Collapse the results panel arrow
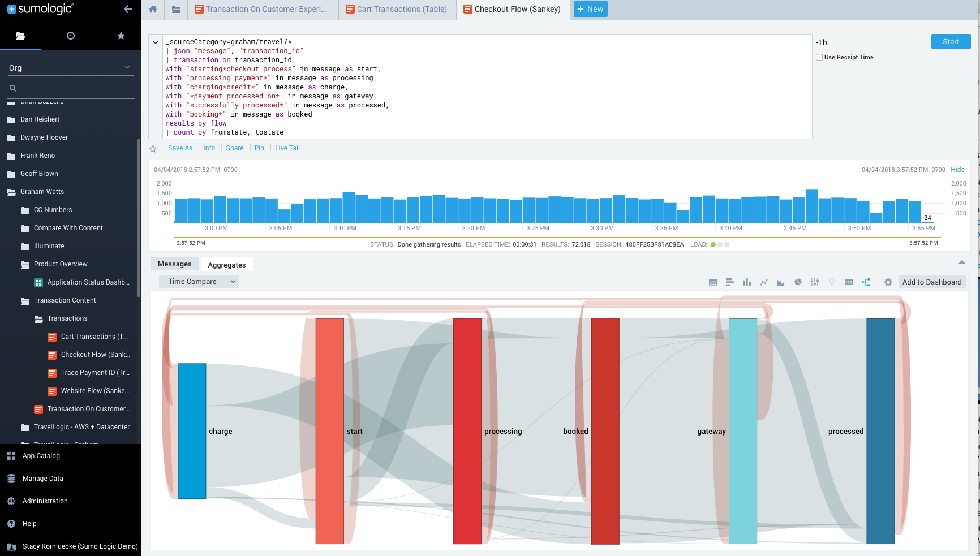The image size is (980, 556). click(x=961, y=262)
